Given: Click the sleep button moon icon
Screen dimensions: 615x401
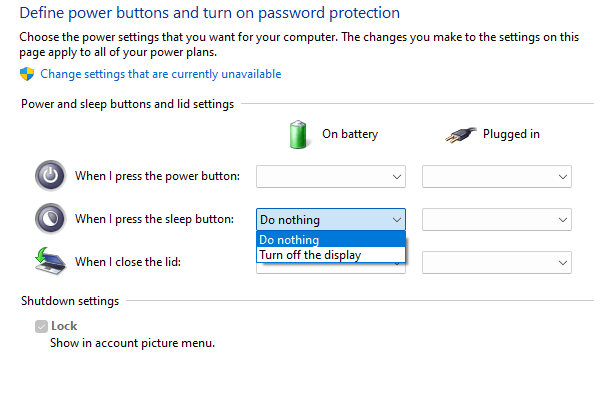Looking at the screenshot, I should (x=49, y=218).
